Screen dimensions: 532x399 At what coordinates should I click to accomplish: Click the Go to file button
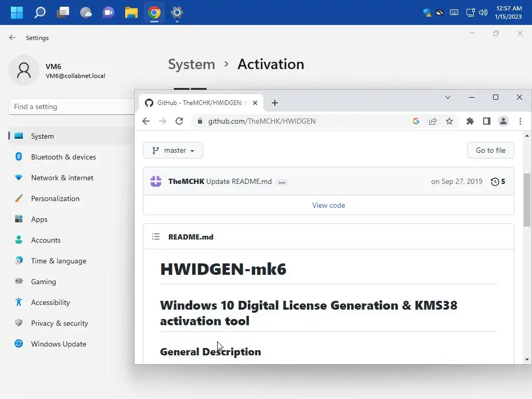coord(490,150)
